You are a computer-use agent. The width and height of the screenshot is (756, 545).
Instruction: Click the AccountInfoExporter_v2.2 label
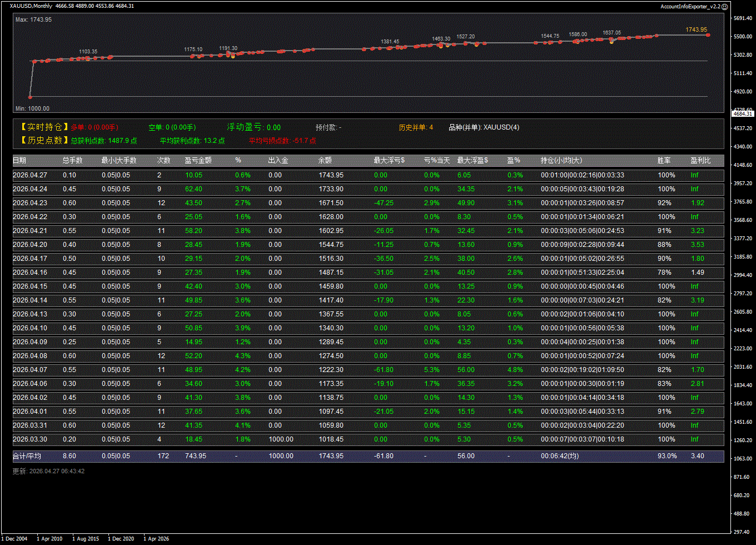coord(690,6)
